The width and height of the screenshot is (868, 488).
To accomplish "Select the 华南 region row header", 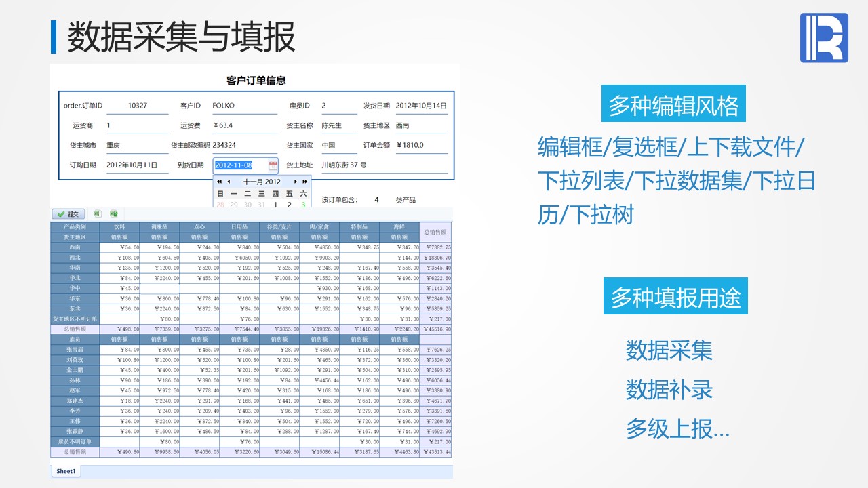I will pyautogui.click(x=75, y=268).
